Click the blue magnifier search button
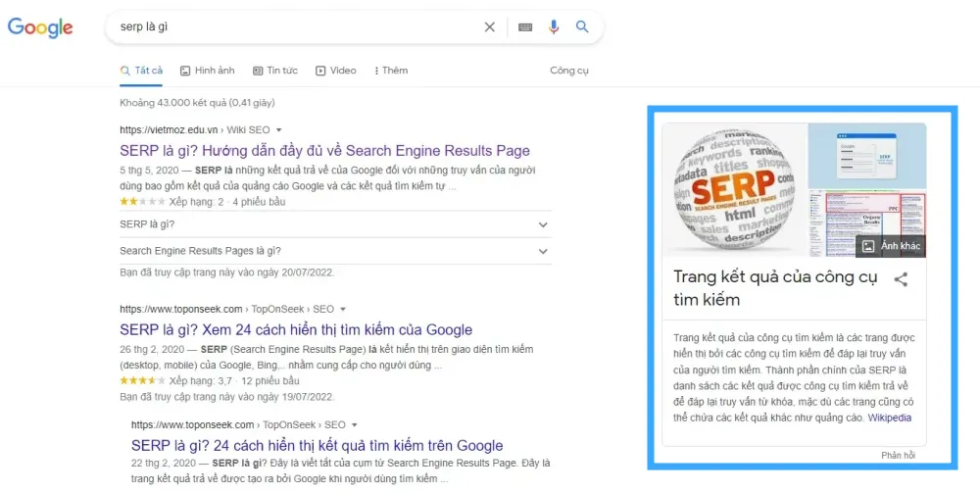Screen dimensions: 980x493 (582, 27)
